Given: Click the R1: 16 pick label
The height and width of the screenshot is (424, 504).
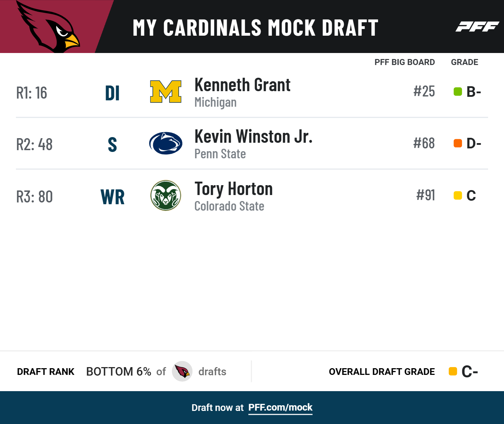Looking at the screenshot, I should click(x=31, y=93).
